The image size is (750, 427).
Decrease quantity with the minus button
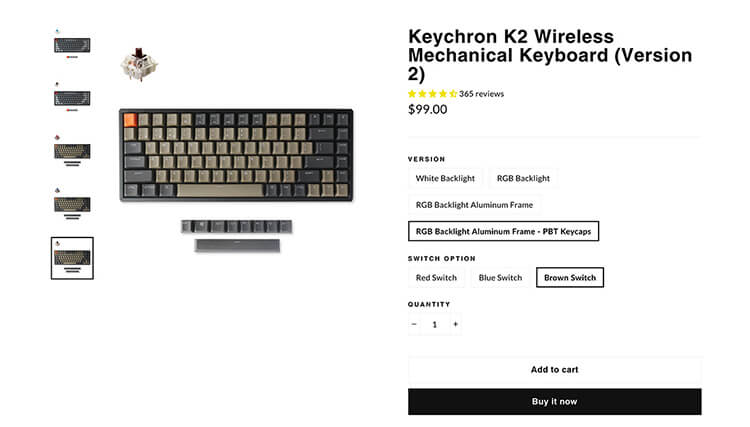pyautogui.click(x=414, y=324)
